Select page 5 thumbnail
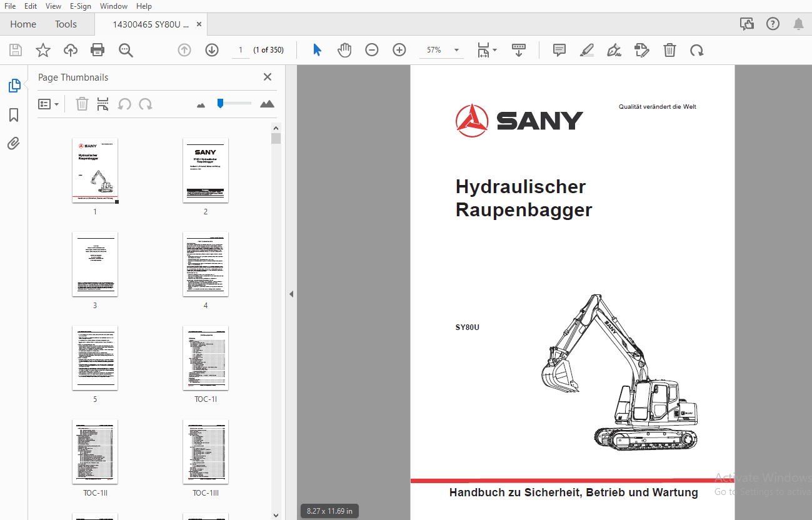812x520 pixels. (95, 357)
